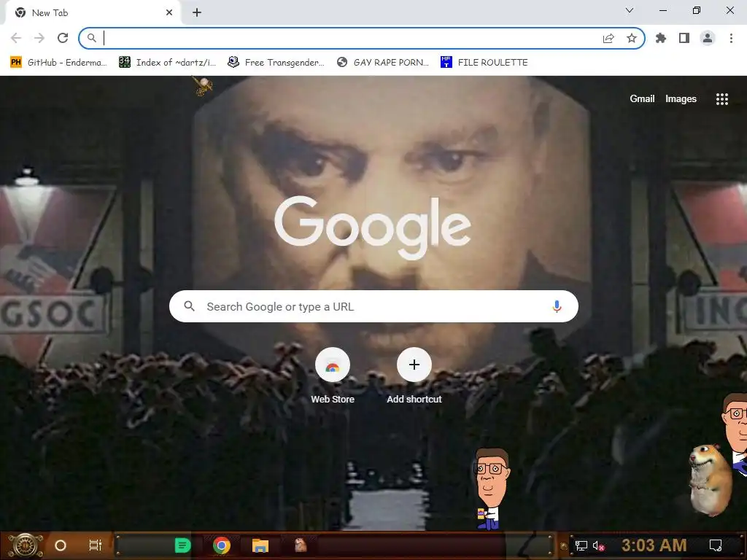
Task: Open the GitHub - Enderma... bookmark
Action: click(x=58, y=63)
